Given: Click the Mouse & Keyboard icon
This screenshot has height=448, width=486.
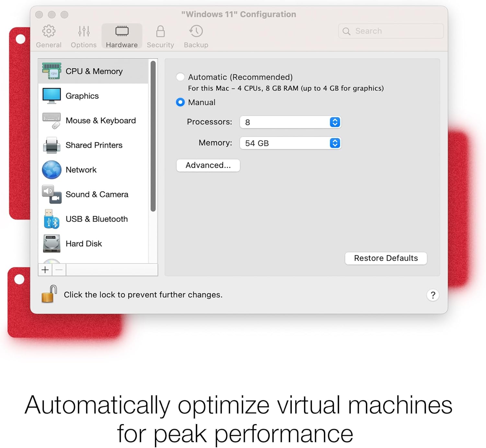Looking at the screenshot, I should (52, 121).
